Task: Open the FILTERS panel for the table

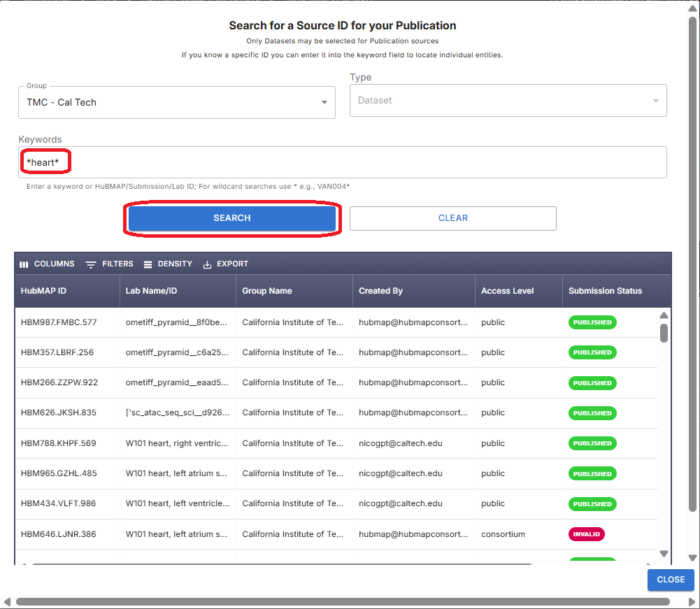Action: pyautogui.click(x=109, y=264)
